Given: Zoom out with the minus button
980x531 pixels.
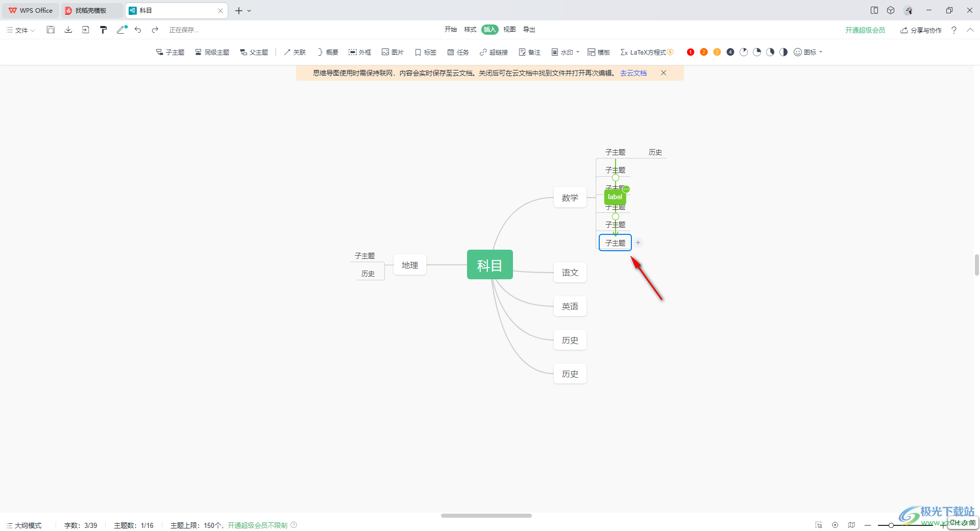Looking at the screenshot, I should click(x=868, y=525).
